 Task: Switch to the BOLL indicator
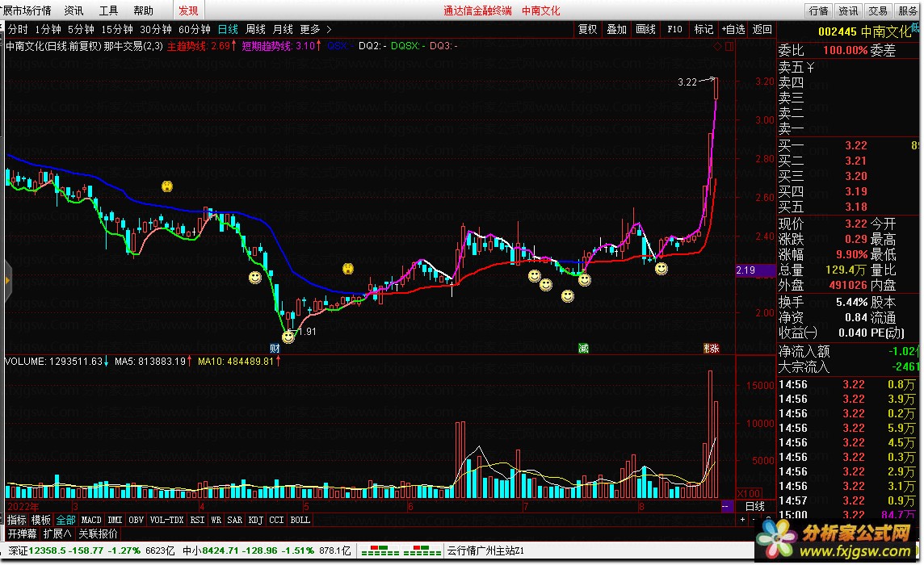coord(300,520)
